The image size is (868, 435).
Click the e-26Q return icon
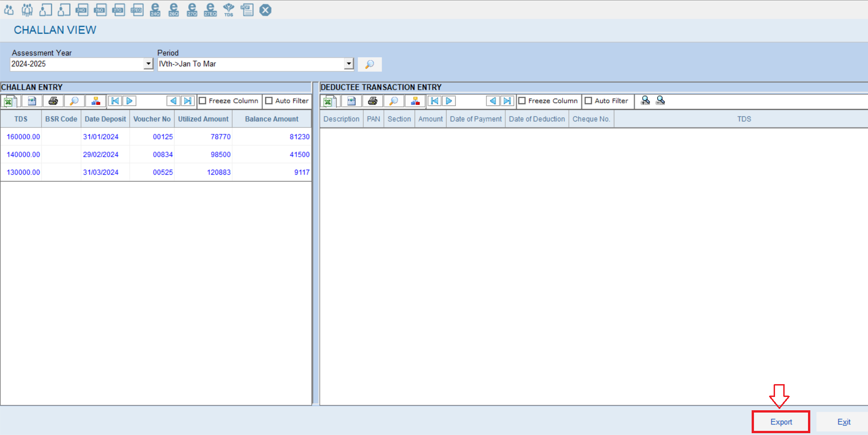pyautogui.click(x=174, y=10)
